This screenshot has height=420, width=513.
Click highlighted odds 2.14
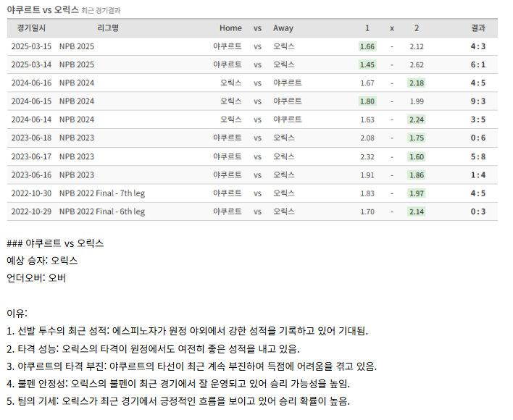[x=417, y=211]
